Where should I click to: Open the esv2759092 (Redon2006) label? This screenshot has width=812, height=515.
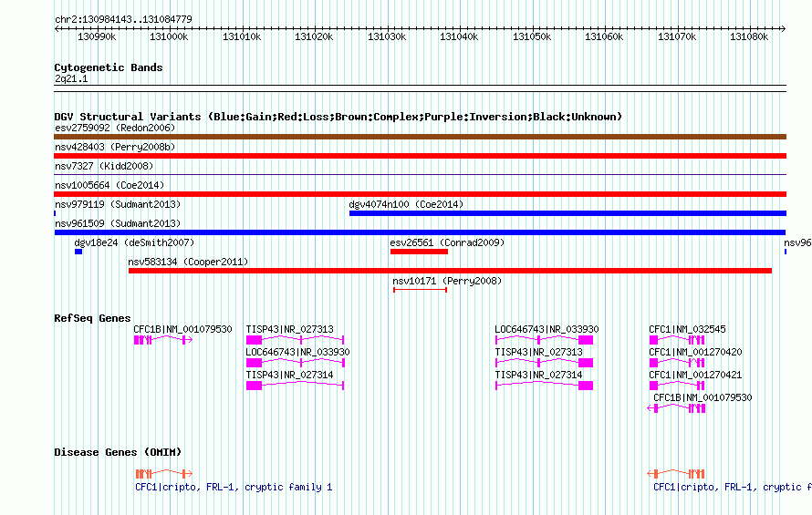pos(115,128)
